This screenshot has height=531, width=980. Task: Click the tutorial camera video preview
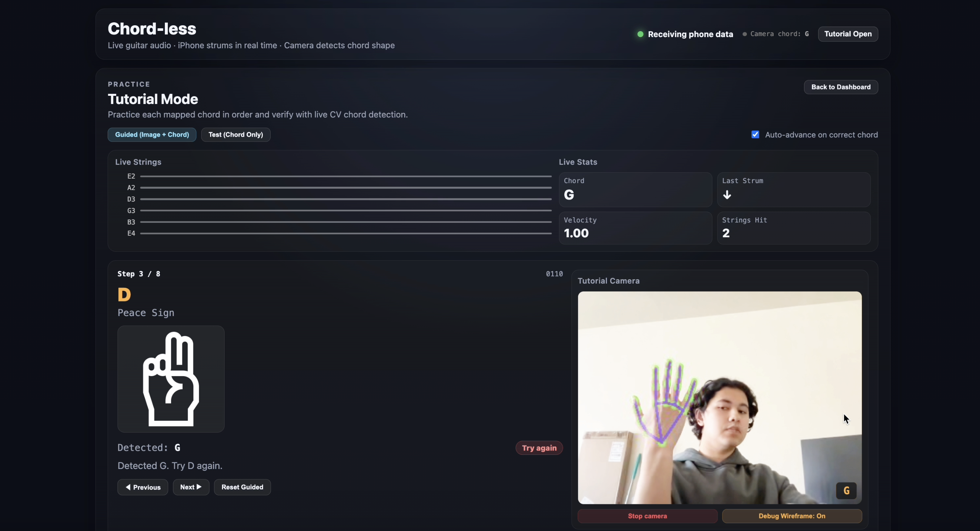719,398
